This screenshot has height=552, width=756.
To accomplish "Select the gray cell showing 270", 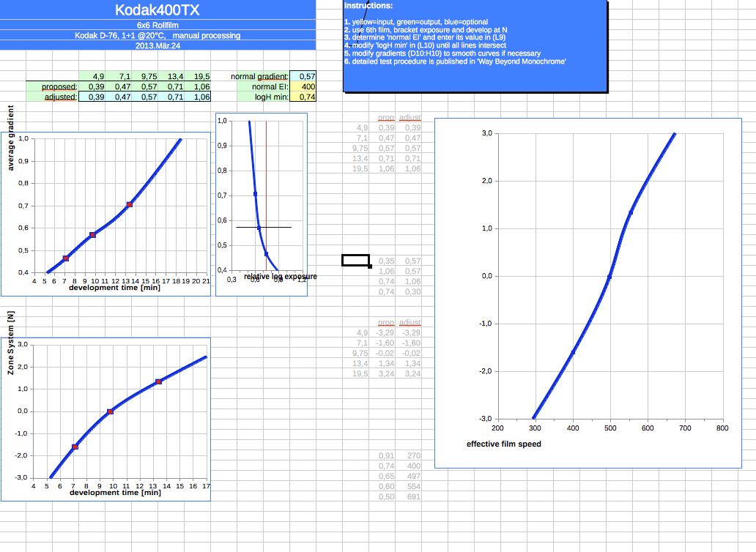I will tap(408, 455).
